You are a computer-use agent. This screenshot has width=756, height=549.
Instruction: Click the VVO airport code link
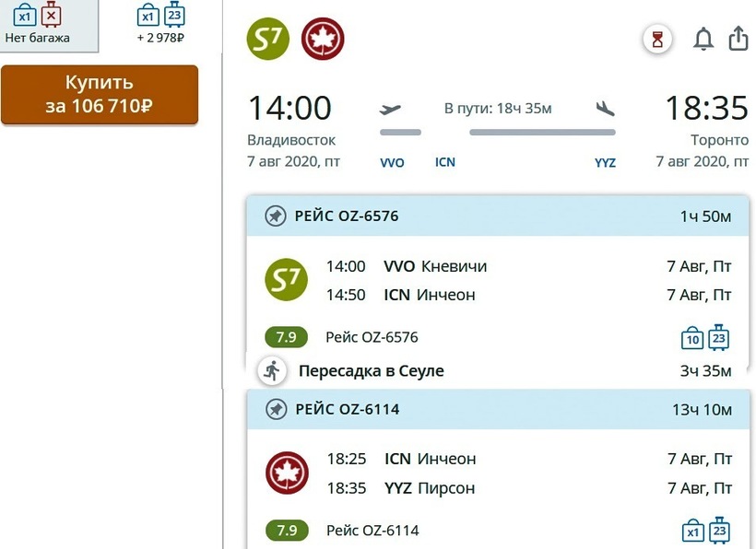392,163
